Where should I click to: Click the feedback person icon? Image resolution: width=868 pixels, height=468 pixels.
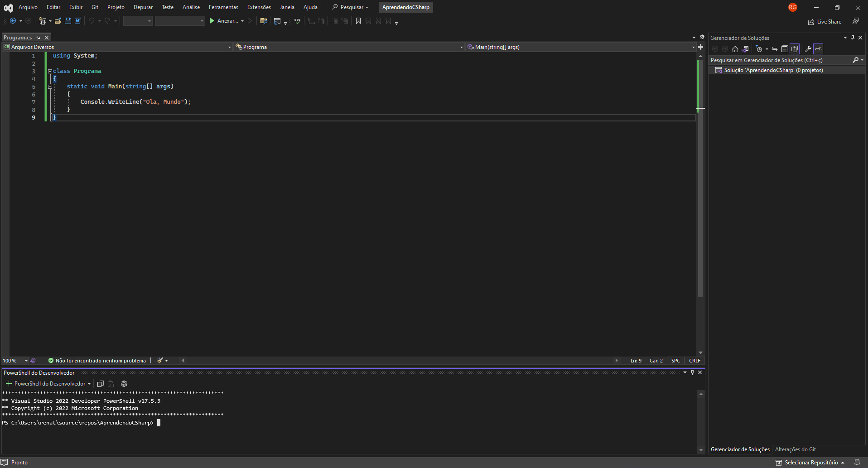pyautogui.click(x=856, y=21)
